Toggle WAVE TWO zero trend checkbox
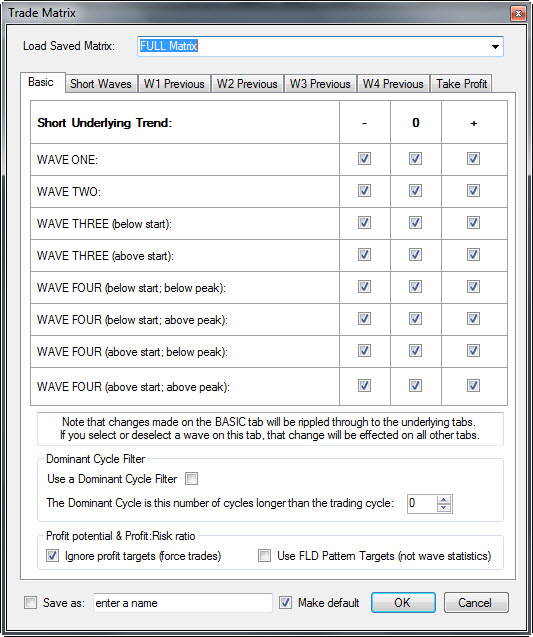The width and height of the screenshot is (533, 637). coord(415,191)
